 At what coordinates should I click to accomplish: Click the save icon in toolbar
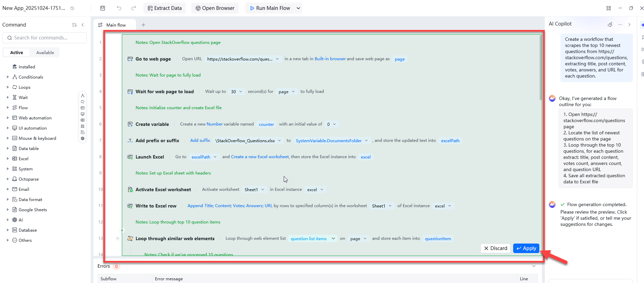coord(103,8)
